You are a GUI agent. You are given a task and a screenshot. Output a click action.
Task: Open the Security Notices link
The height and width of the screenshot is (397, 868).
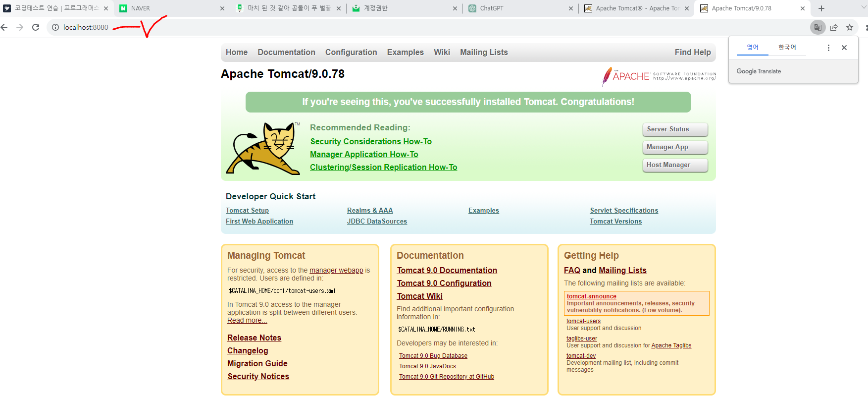(258, 377)
